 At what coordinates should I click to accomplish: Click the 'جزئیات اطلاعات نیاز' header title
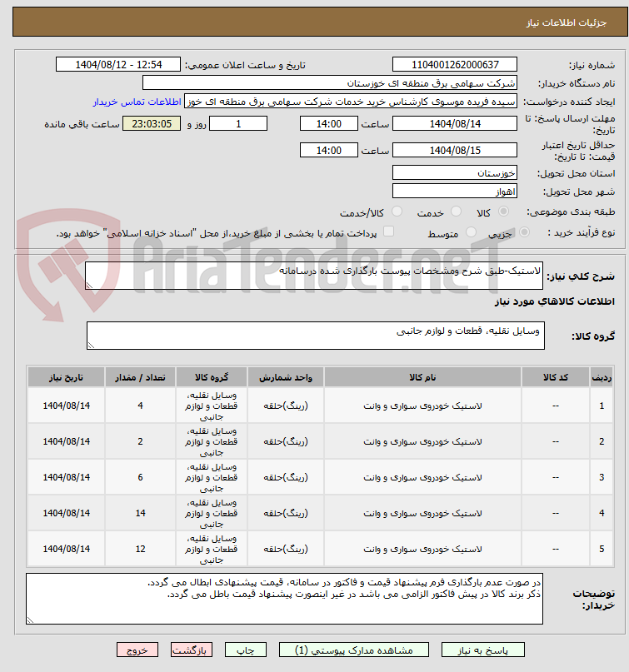pos(567,22)
